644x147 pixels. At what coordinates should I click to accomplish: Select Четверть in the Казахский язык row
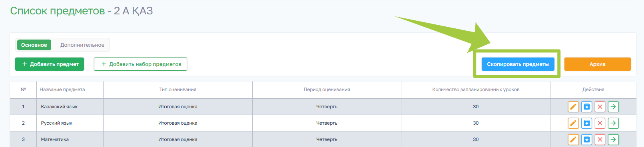[327, 107]
